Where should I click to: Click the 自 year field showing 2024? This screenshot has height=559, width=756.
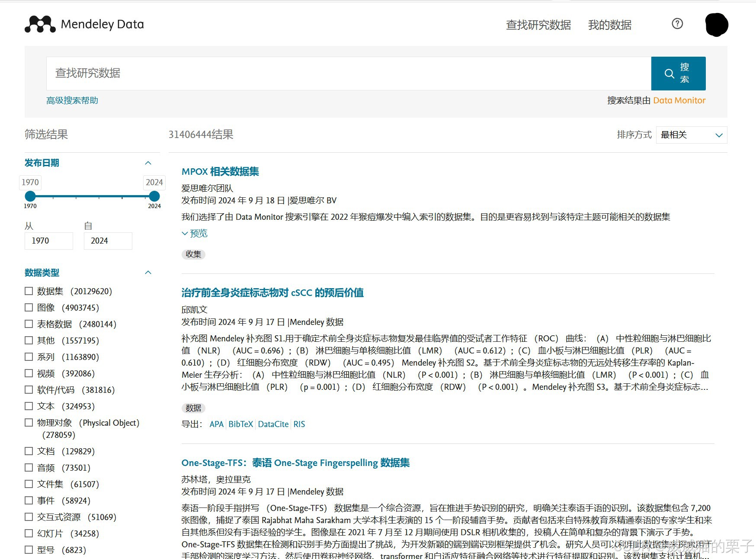[x=108, y=241]
